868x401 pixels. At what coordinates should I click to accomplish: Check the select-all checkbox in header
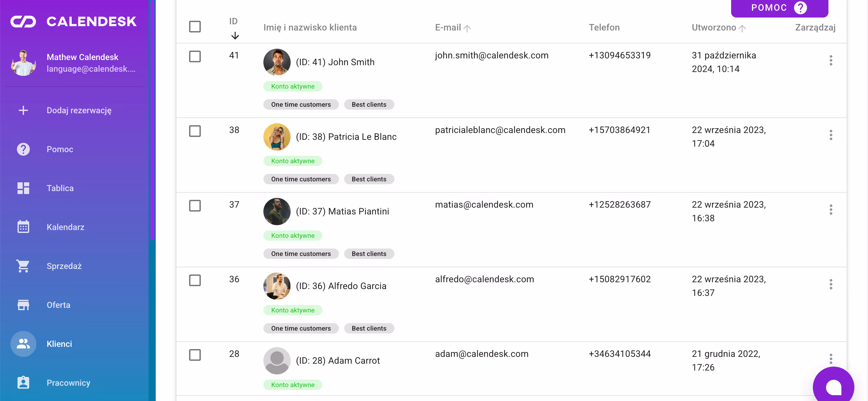[x=195, y=27]
